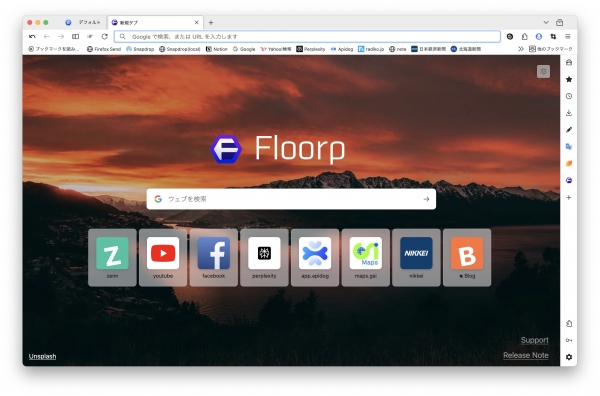Open the Notion bookmark in toolbar
Image resolution: width=600 pixels, height=396 pixels.
point(217,49)
